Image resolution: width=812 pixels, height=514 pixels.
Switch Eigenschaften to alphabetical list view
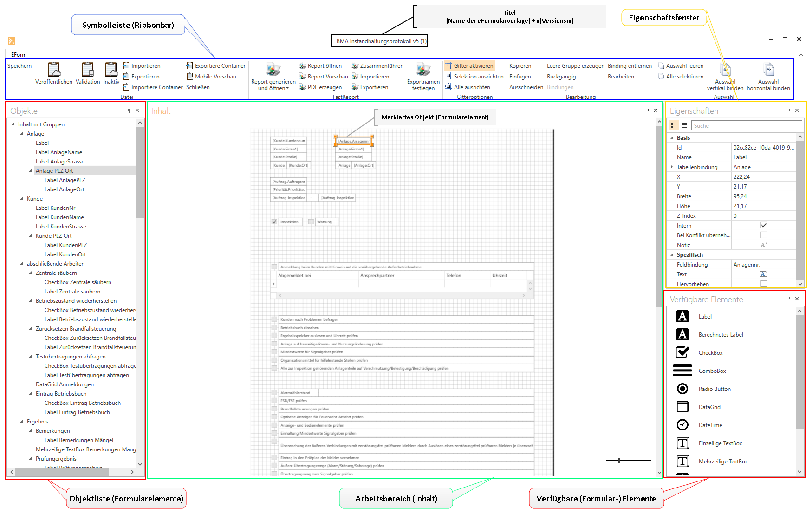[684, 125]
